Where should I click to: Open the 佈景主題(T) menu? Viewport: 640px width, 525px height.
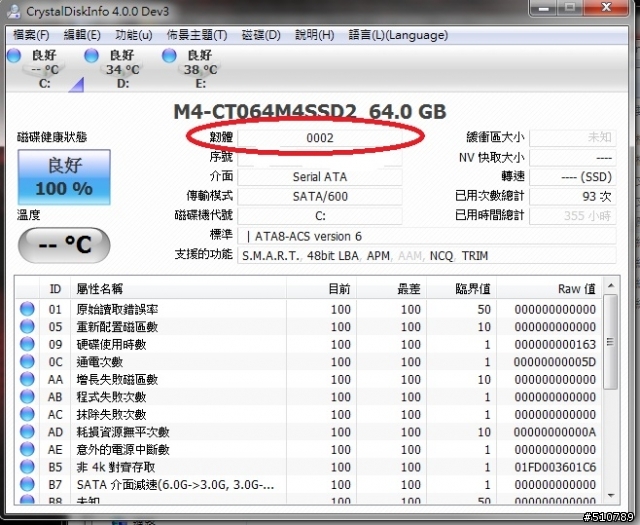[x=197, y=35]
